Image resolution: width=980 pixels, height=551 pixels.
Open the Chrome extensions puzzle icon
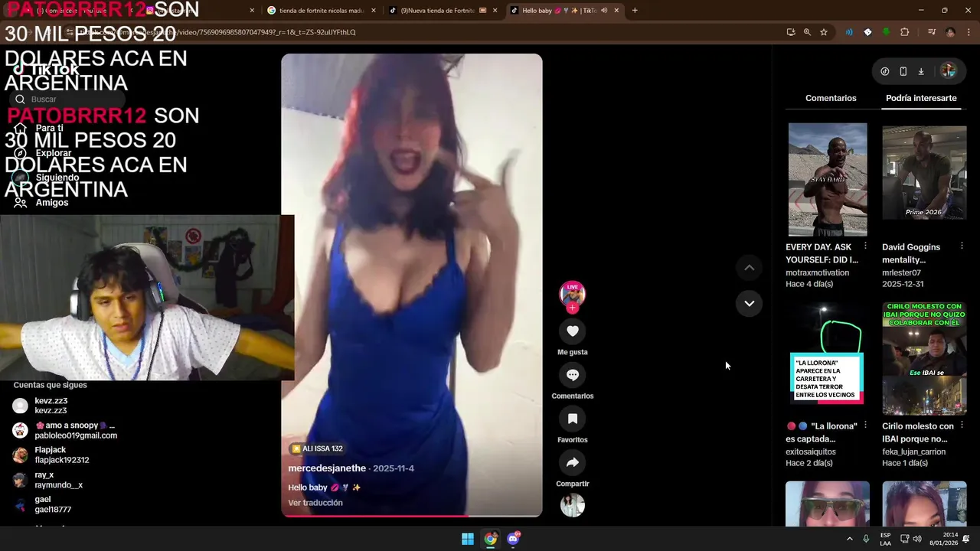pyautogui.click(x=905, y=32)
